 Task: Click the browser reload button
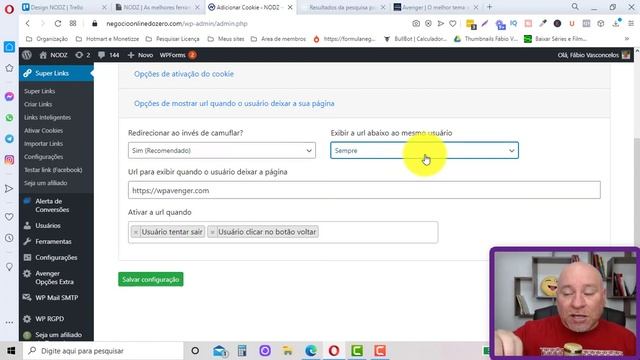[x=58, y=24]
